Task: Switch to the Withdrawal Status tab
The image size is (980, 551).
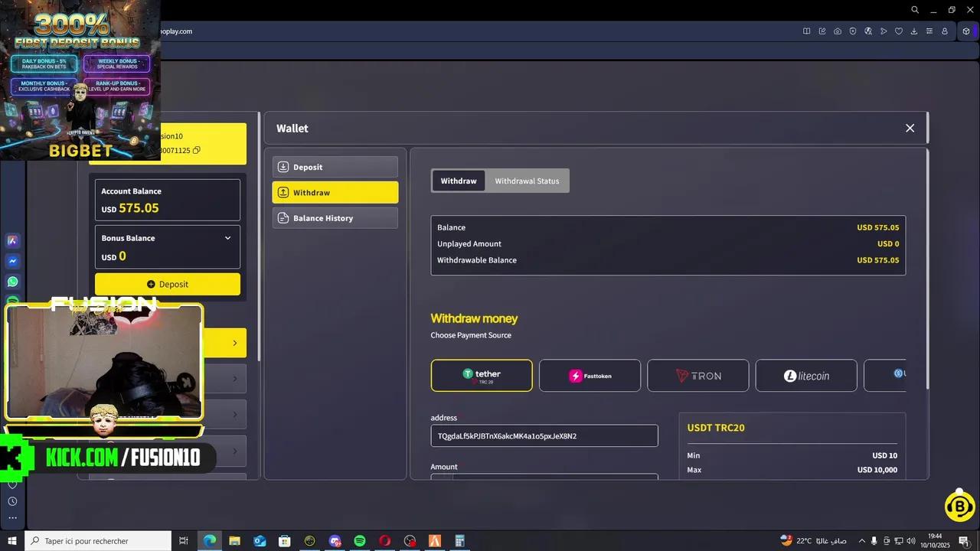Action: click(x=527, y=181)
